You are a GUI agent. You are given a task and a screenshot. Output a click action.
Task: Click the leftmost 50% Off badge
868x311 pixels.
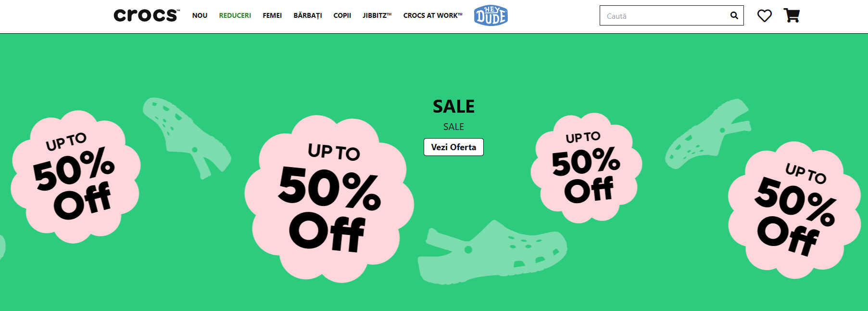[x=75, y=176]
